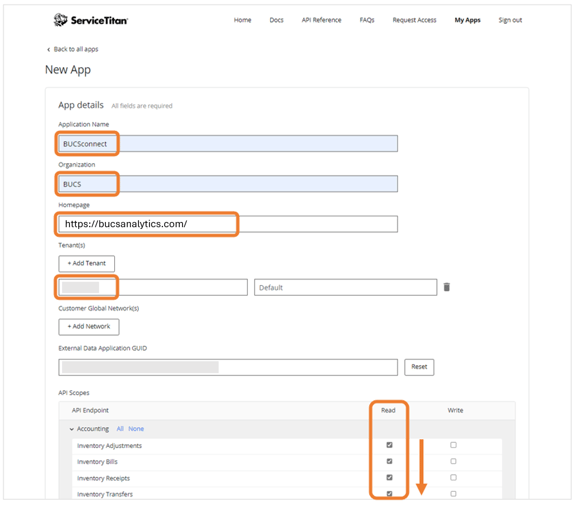Uncheck Read for Inventory Bills

[x=389, y=461]
